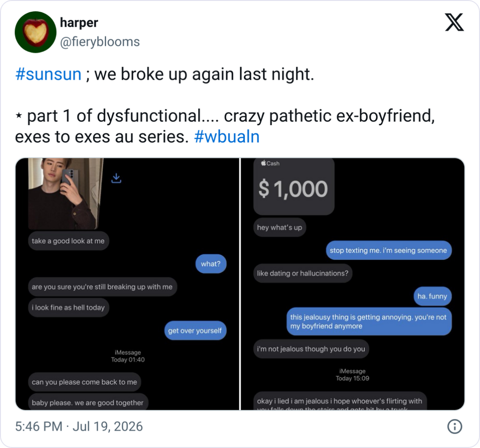Select the "like dating or hallucinations?" bubble

click(x=303, y=273)
